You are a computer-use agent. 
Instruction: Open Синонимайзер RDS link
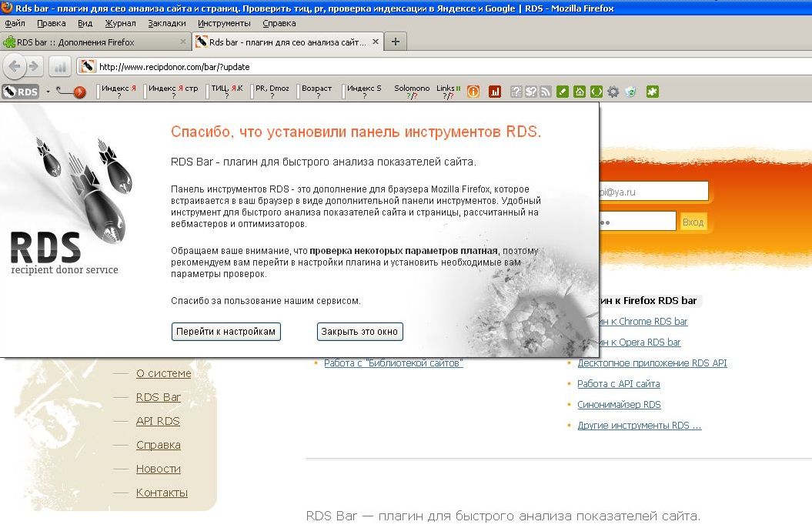(x=619, y=404)
